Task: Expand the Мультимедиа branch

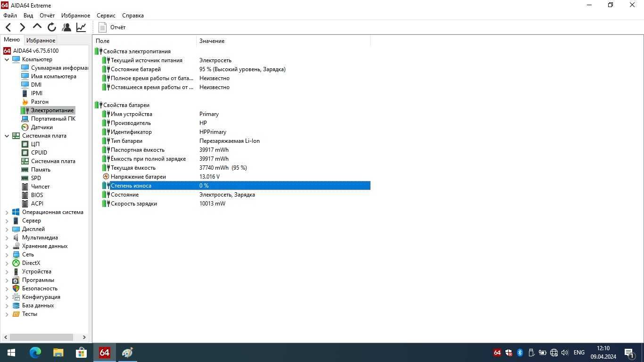Action: 7,238
